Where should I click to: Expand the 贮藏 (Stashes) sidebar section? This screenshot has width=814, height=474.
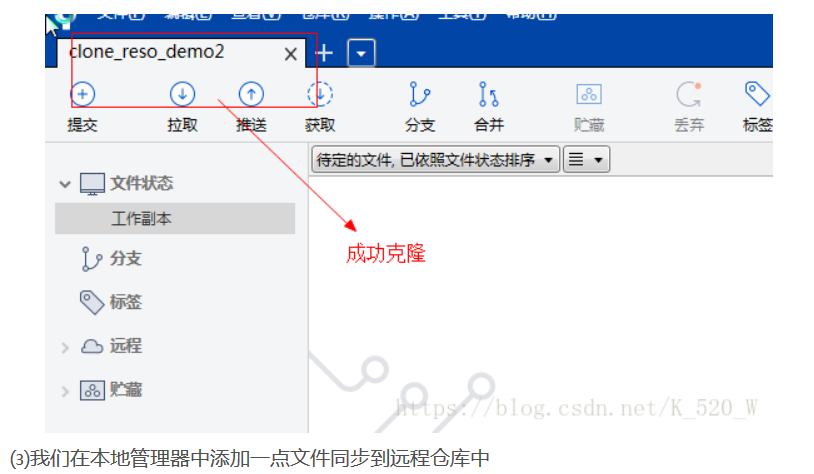(x=65, y=391)
